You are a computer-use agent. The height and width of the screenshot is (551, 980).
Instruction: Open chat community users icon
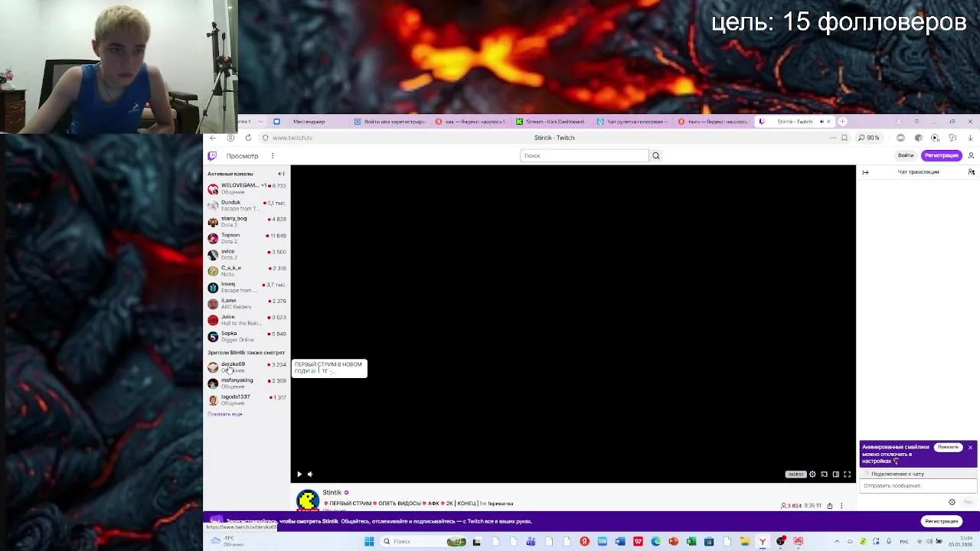click(x=971, y=172)
